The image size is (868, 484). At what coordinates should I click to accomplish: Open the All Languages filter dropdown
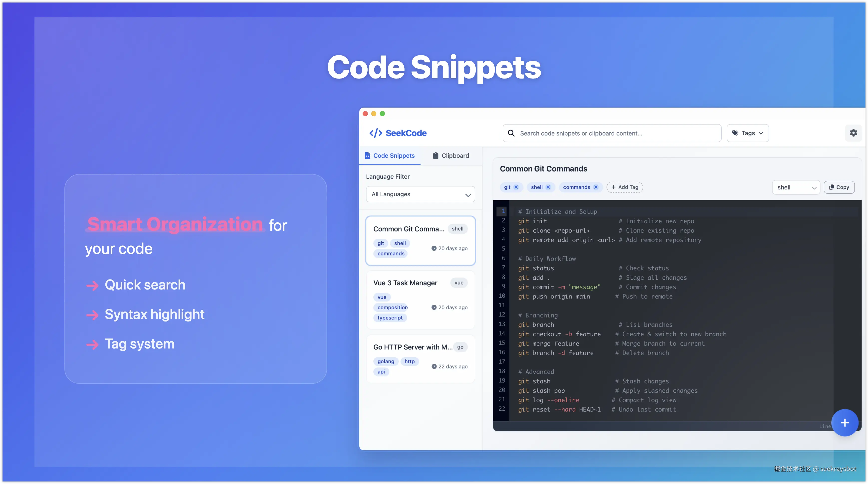click(x=420, y=194)
